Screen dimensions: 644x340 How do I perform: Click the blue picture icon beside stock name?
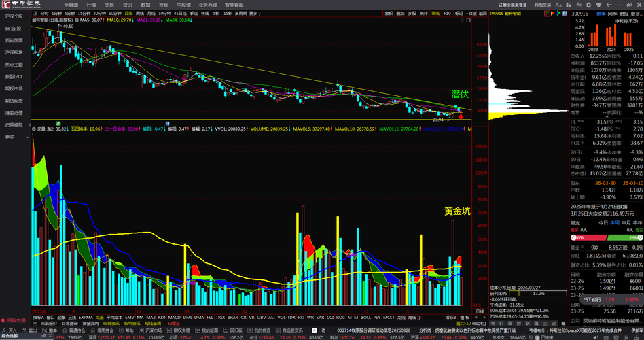coord(565,14)
